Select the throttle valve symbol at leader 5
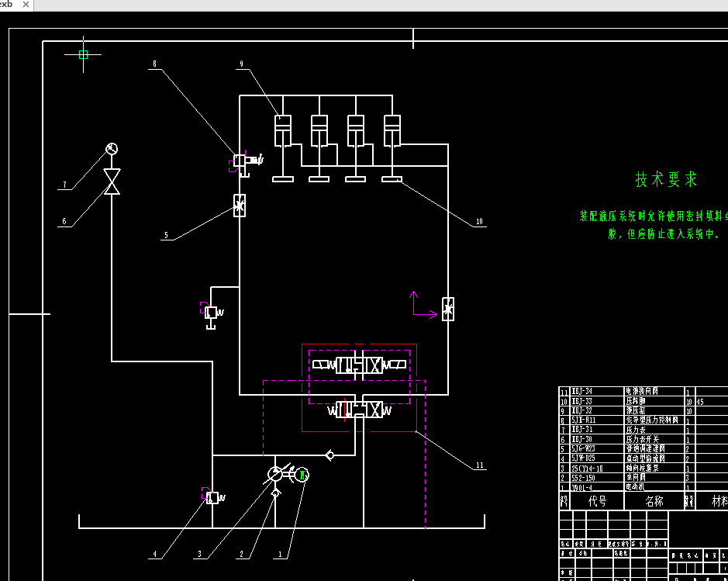 (x=239, y=206)
